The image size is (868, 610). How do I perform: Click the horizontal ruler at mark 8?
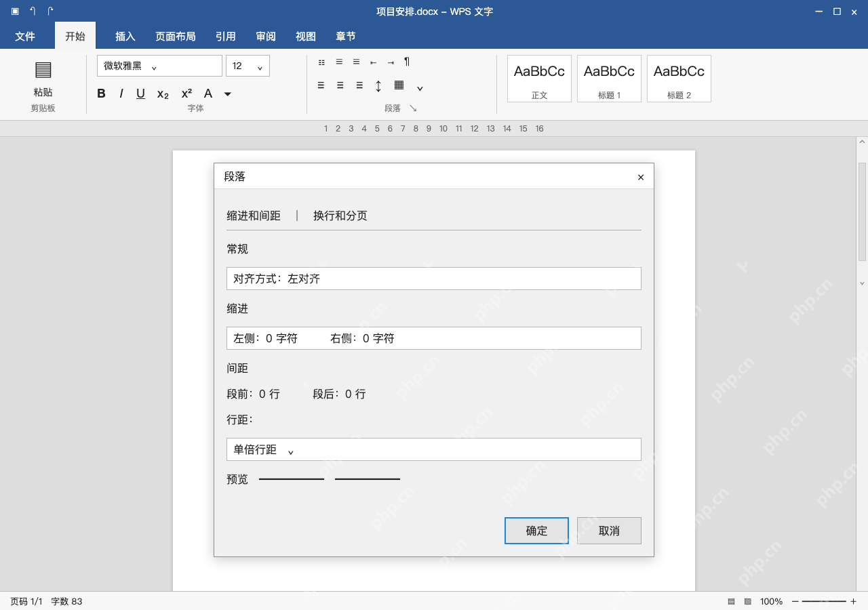416,129
